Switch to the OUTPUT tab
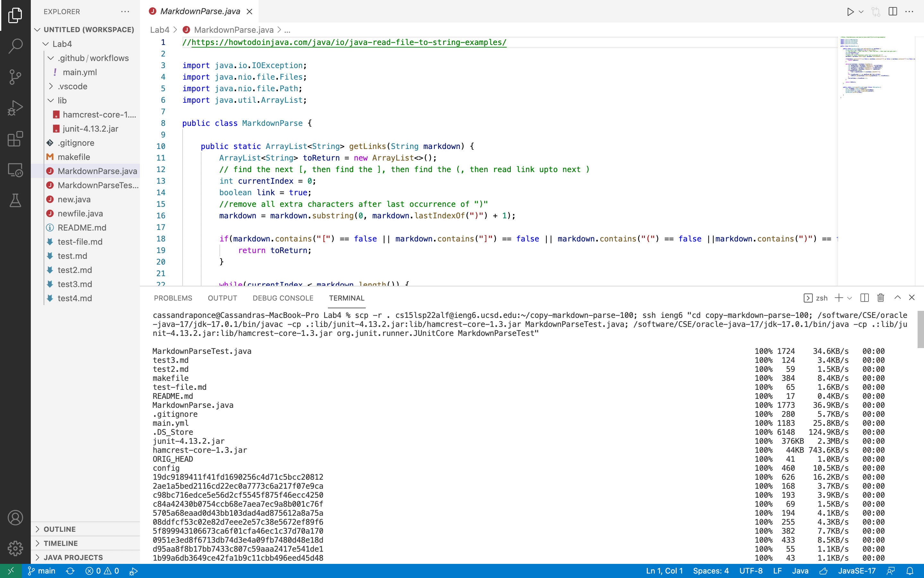The height and width of the screenshot is (578, 924). pos(222,298)
